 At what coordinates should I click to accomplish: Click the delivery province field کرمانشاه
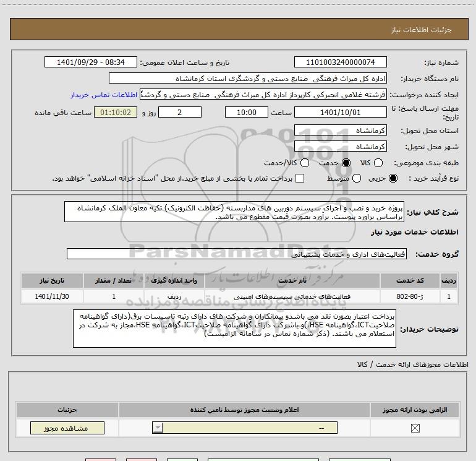click(340, 131)
